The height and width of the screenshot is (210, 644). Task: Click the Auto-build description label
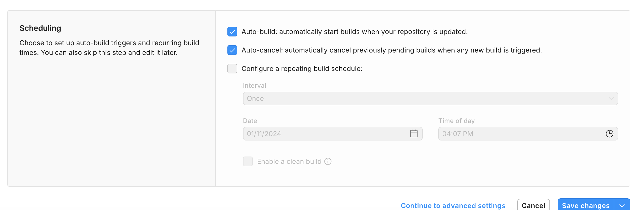click(354, 32)
